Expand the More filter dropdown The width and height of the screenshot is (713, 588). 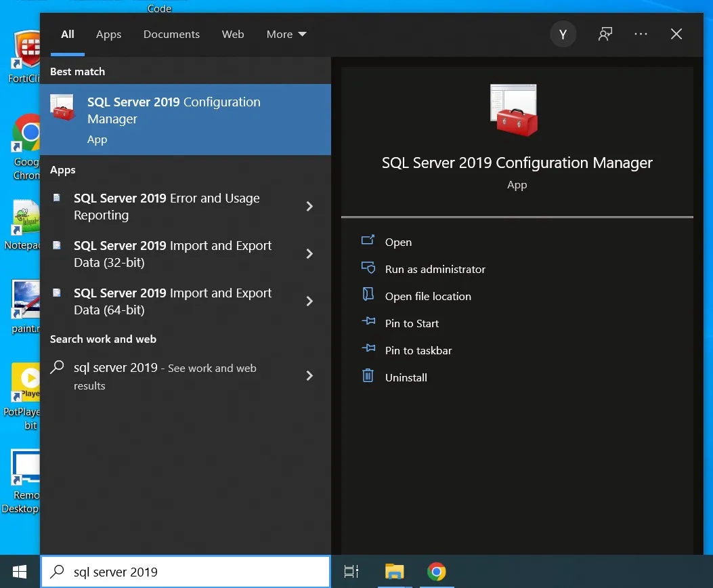tap(286, 34)
